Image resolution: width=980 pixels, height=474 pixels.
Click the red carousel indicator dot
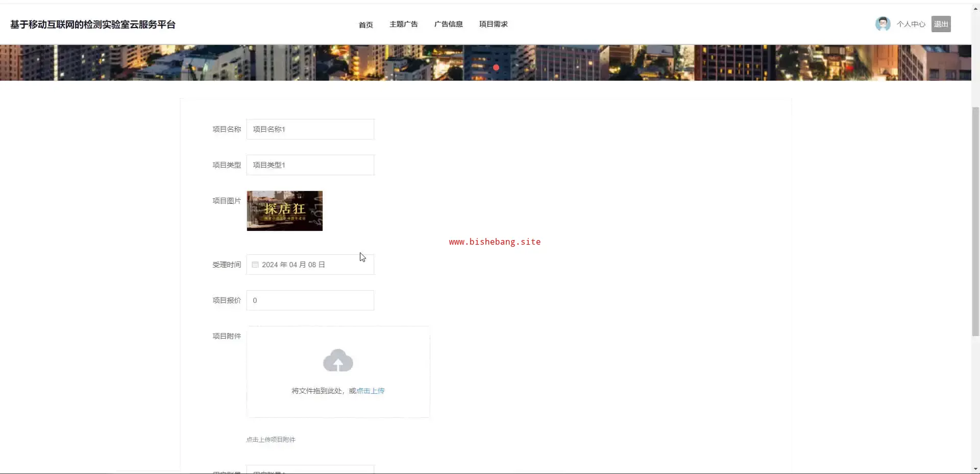496,67
